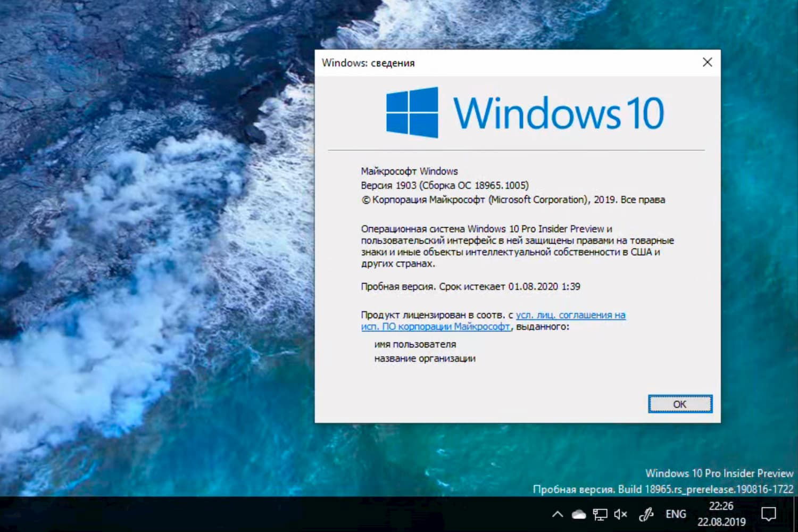Screen dimensions: 798x532
Task: Click the trial expiration date text
Action: [x=471, y=286]
